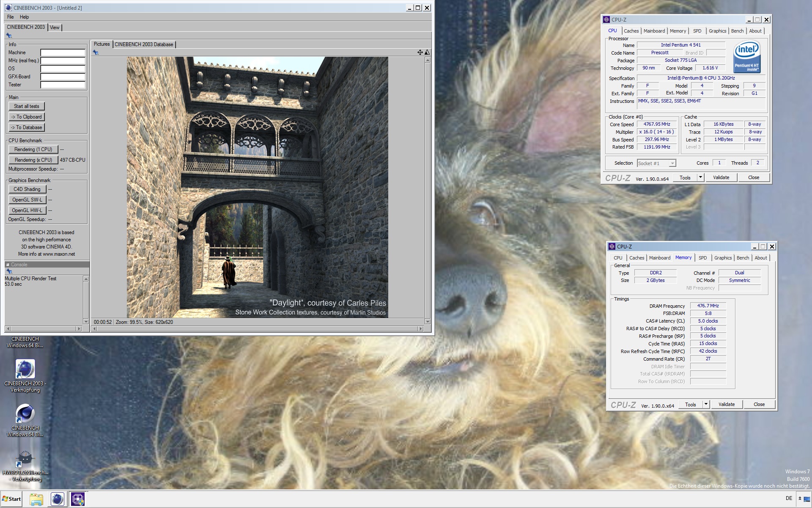Open the File menu in CINEBENCH
Screen dimensions: 812x508
pos(11,17)
